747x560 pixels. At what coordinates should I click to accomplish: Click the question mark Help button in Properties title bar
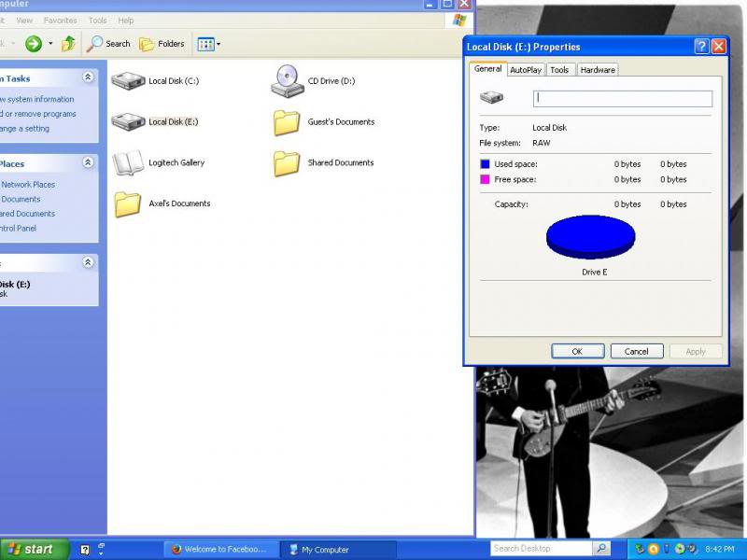[702, 47]
